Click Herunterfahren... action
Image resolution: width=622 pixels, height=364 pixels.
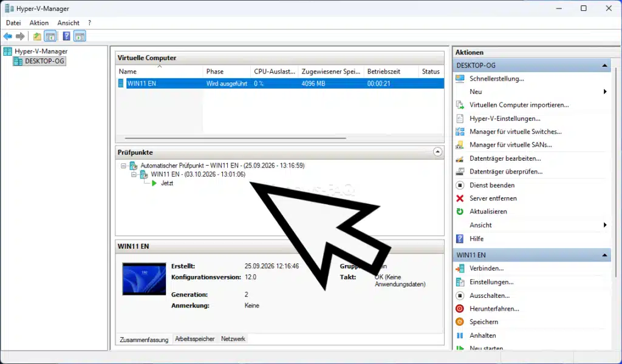pyautogui.click(x=494, y=309)
